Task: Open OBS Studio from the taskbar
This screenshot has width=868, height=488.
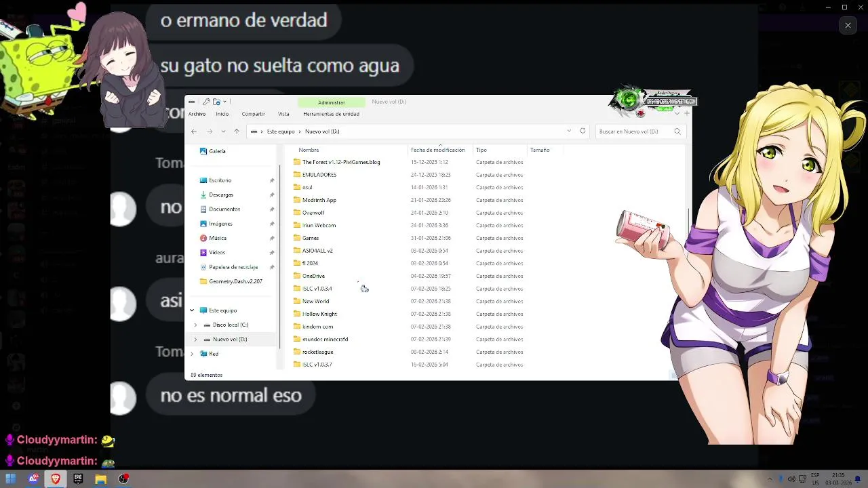Action: tap(123, 479)
